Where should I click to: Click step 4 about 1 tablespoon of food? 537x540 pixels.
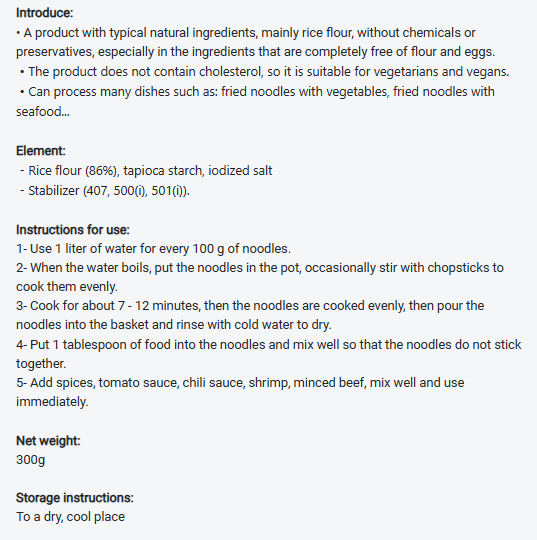point(269,354)
